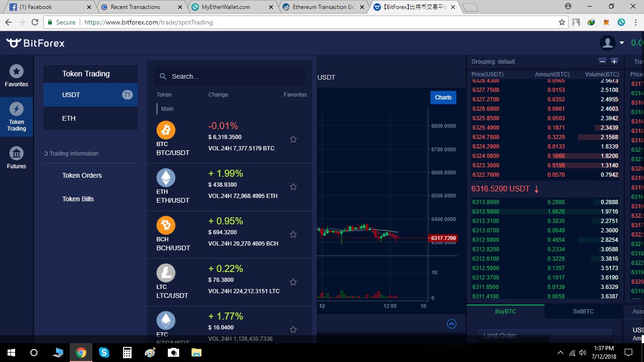Click the buy order price 6311.4100
The width and height of the screenshot is (644, 362).
(486, 296)
